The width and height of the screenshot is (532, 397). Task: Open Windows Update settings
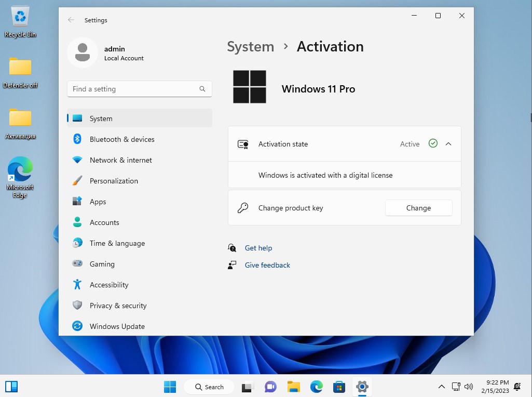[x=117, y=326]
